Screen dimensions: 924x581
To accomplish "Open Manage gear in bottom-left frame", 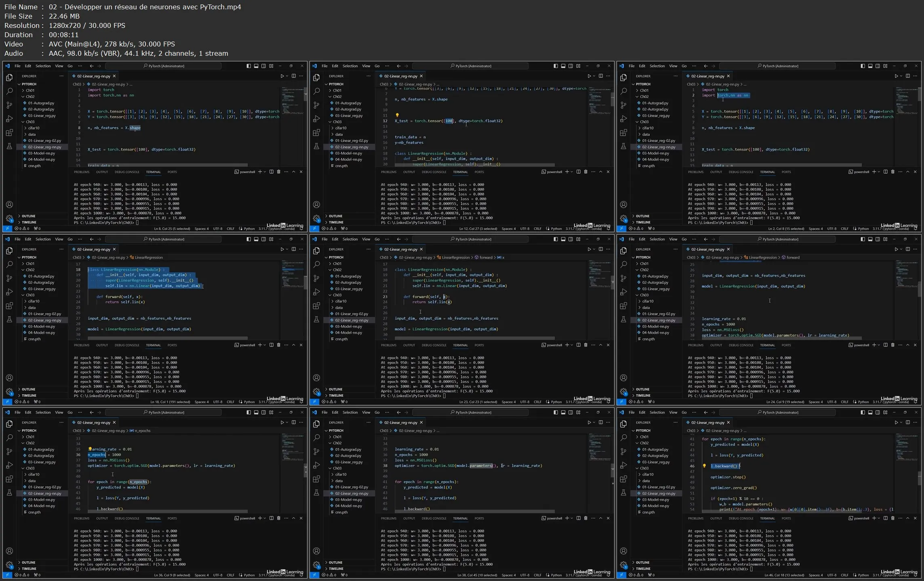I will [x=9, y=565].
